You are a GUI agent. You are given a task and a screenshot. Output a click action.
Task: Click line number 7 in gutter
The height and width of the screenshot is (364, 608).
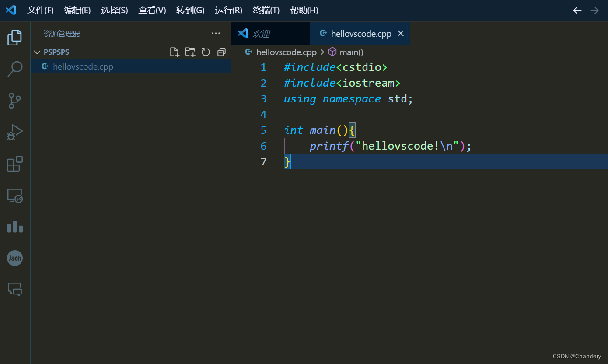click(263, 162)
